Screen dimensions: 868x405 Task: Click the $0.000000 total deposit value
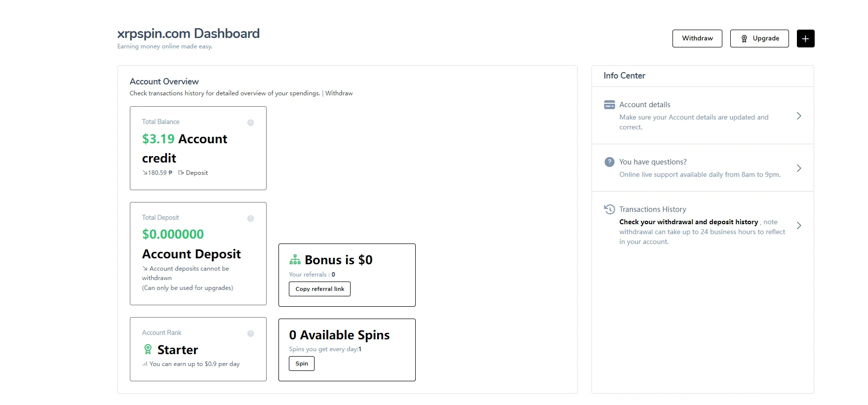(173, 234)
